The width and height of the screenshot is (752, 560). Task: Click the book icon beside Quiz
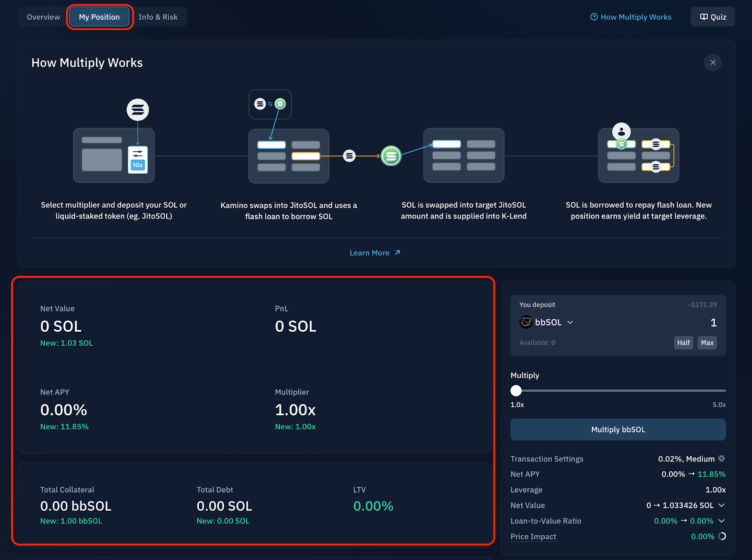click(x=704, y=17)
